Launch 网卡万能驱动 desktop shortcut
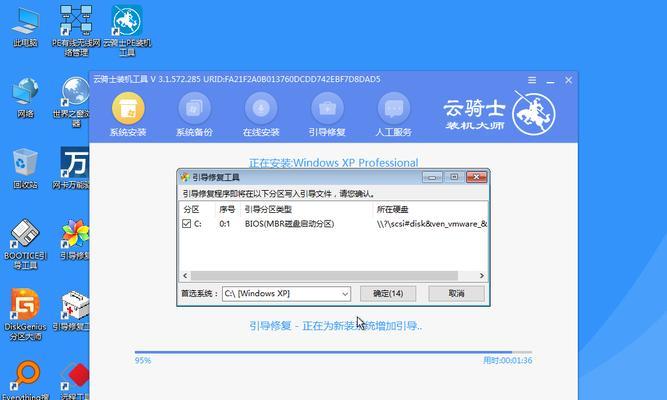667x400 pixels. point(73,169)
